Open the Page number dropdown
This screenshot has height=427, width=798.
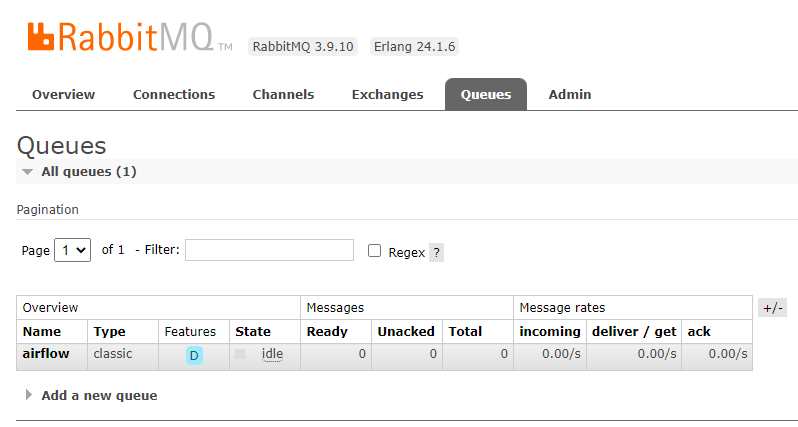click(72, 250)
